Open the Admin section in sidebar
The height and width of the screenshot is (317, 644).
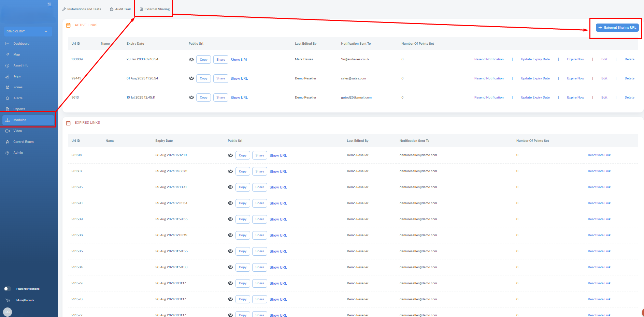pyautogui.click(x=18, y=153)
